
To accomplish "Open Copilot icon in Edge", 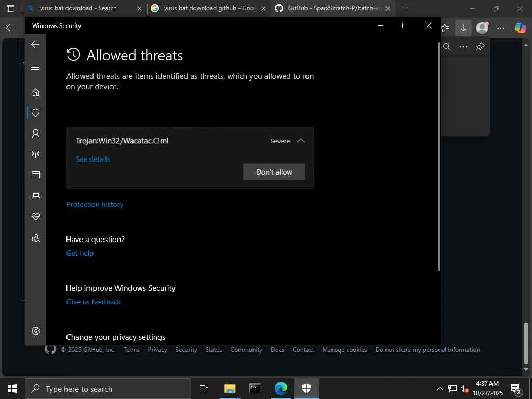I will tap(520, 28).
